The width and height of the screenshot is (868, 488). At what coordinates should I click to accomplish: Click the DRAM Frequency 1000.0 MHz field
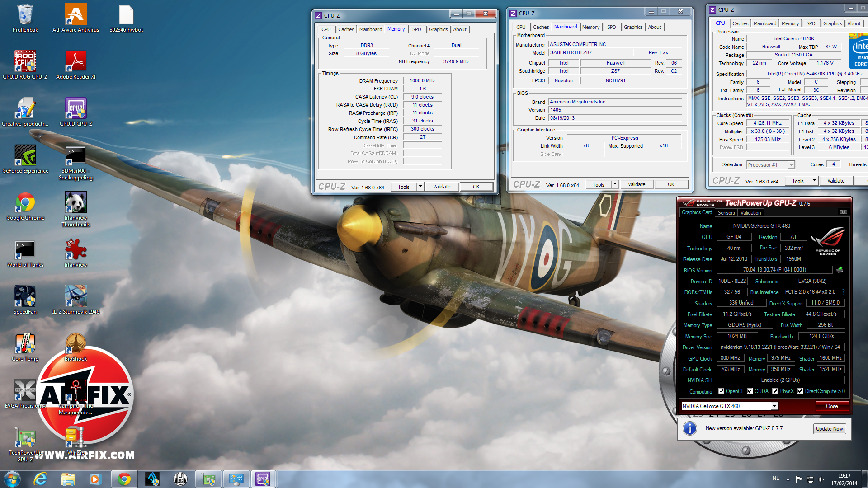click(422, 81)
